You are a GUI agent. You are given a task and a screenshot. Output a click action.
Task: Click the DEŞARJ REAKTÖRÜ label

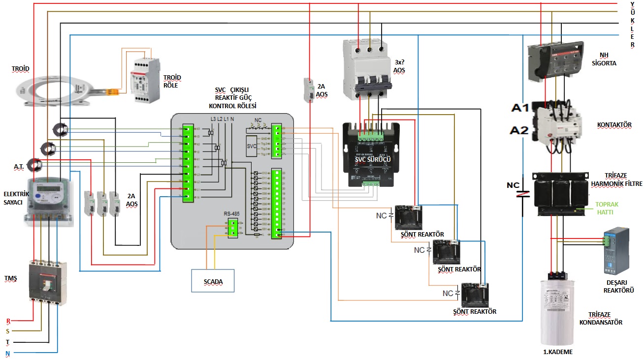[618, 286]
